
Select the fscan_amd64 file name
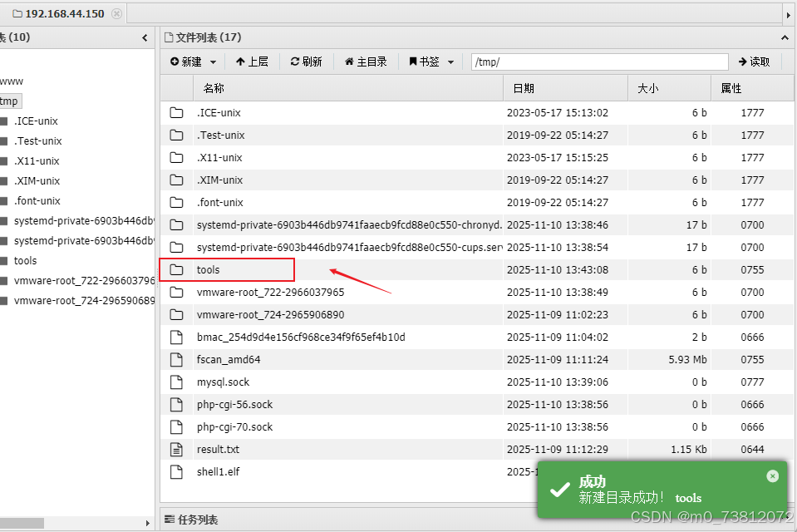229,360
